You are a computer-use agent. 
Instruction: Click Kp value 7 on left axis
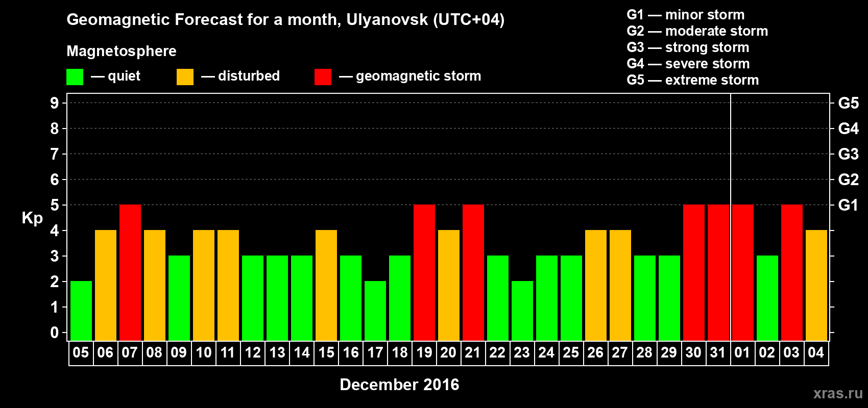pos(55,154)
